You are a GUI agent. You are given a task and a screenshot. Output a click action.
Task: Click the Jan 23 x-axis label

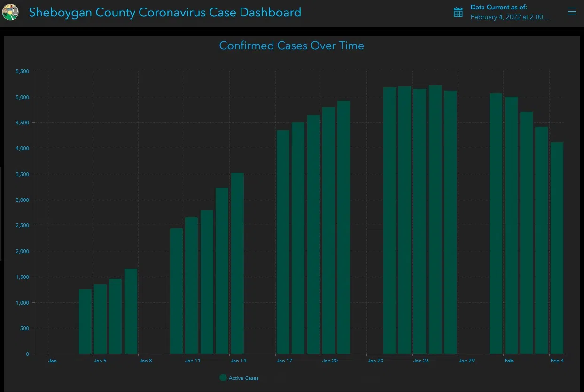click(375, 361)
